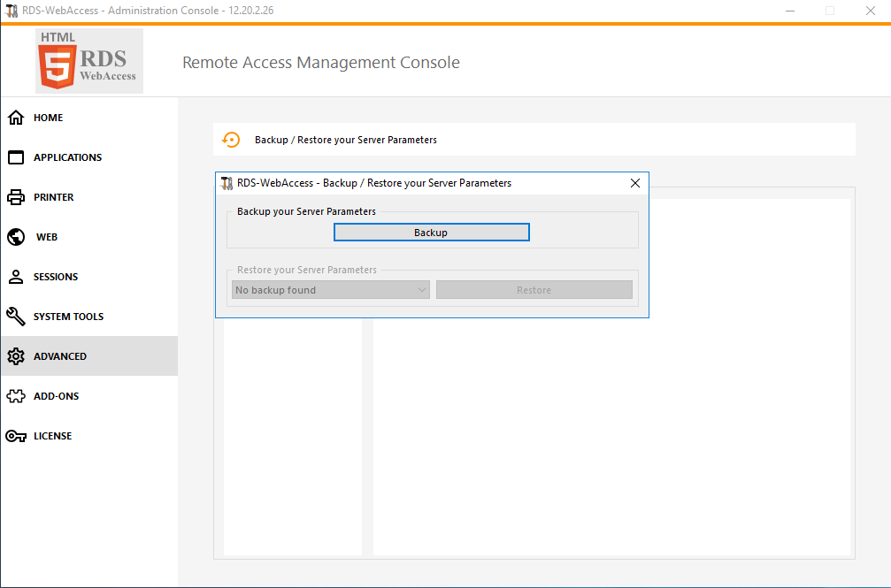Click the dialog title bar tools icon
891x588 pixels.
coord(227,183)
